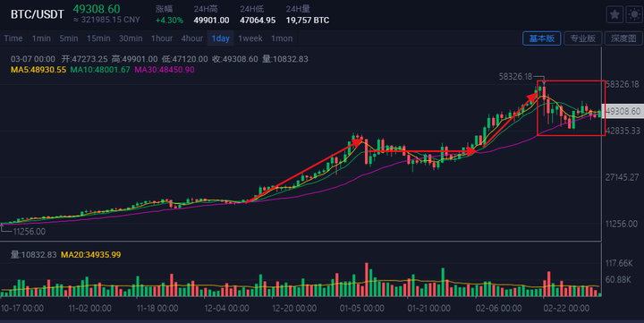Click the 量:10832.83 volume panel label
The image size is (644, 323).
pyautogui.click(x=34, y=255)
